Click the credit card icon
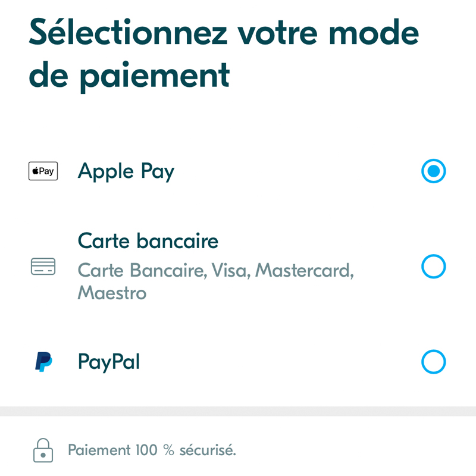This screenshot has height=476, width=476. coord(43,267)
